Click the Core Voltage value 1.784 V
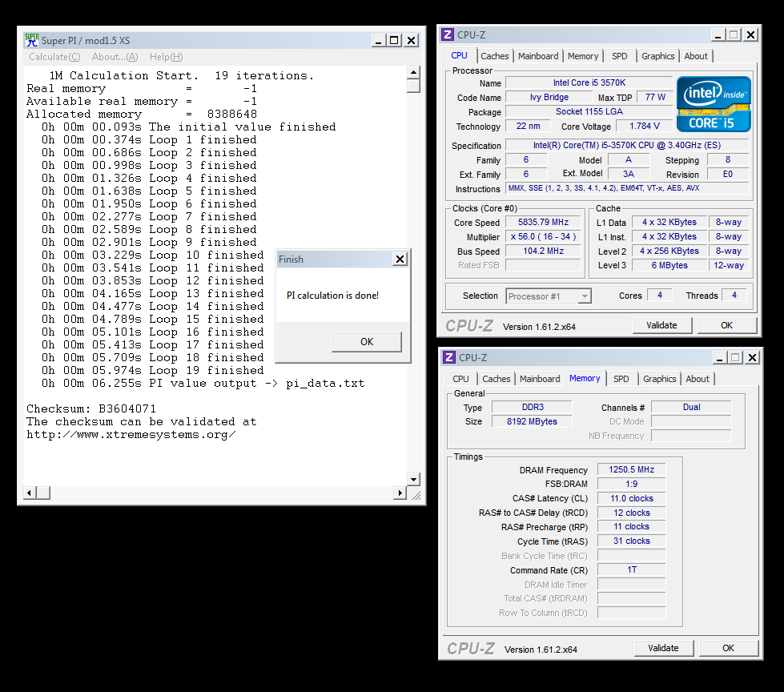The height and width of the screenshot is (692, 784). point(644,126)
